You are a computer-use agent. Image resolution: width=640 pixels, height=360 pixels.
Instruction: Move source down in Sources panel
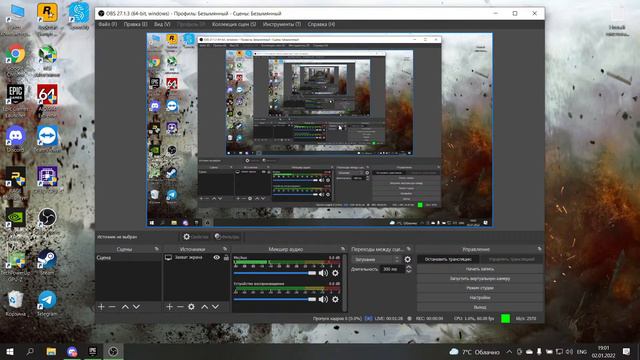tap(216, 307)
